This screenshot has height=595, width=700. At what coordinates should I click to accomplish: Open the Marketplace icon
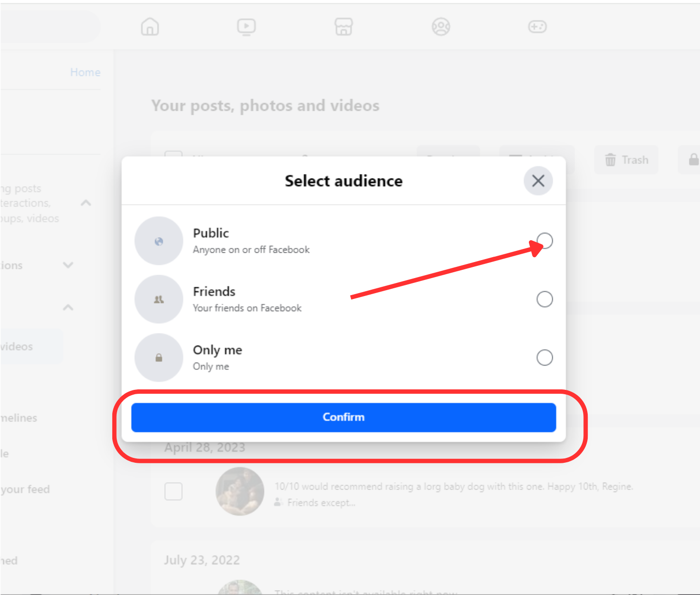coord(344,27)
